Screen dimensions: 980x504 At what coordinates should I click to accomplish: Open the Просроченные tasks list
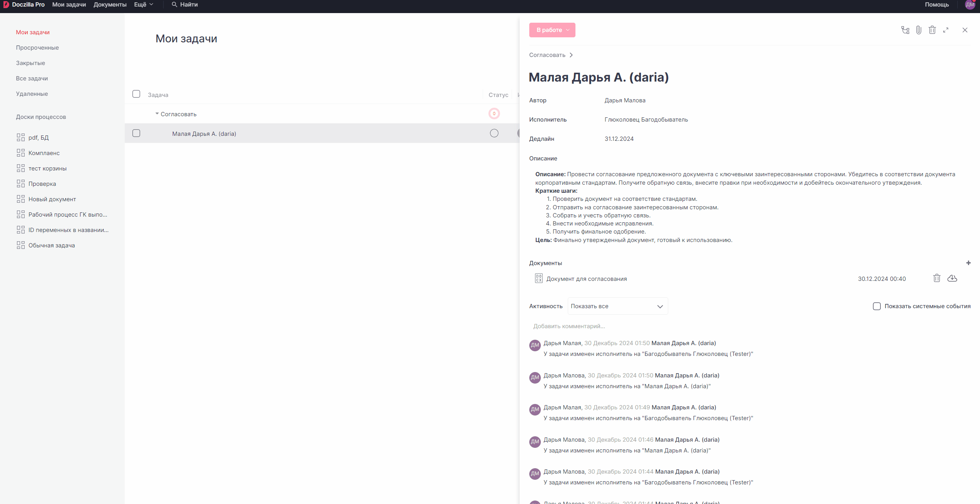point(37,48)
